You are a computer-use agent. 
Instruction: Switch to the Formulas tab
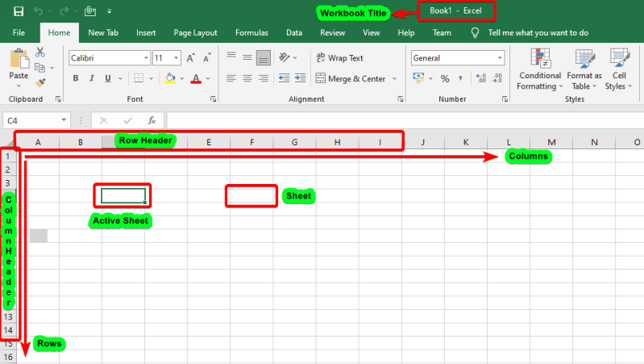(251, 32)
